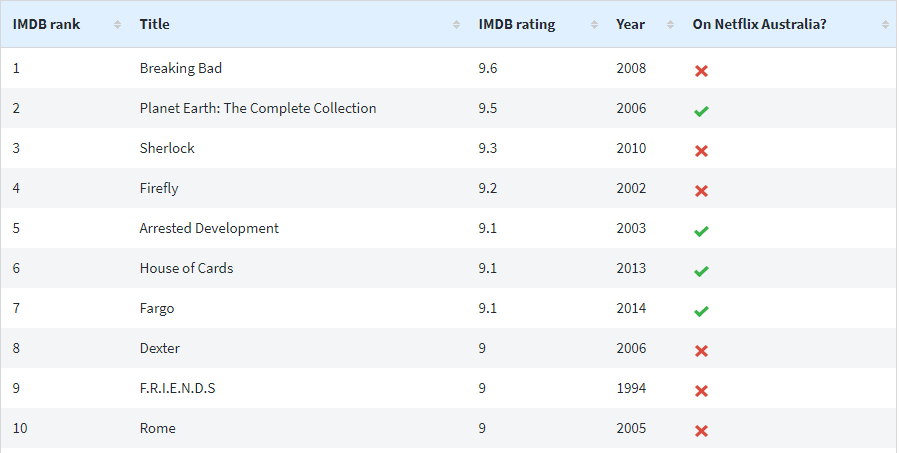The width and height of the screenshot is (899, 453).
Task: Sort by Year using arrow icon
Action: [x=670, y=25]
